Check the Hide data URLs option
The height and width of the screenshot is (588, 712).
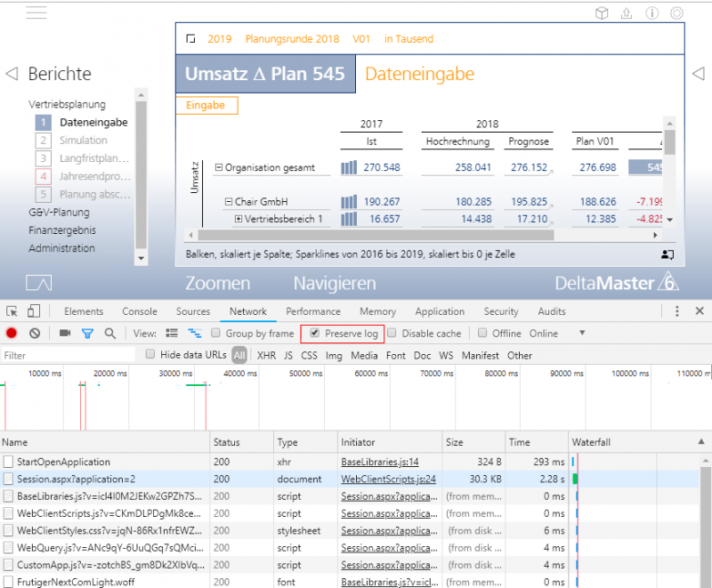[150, 355]
